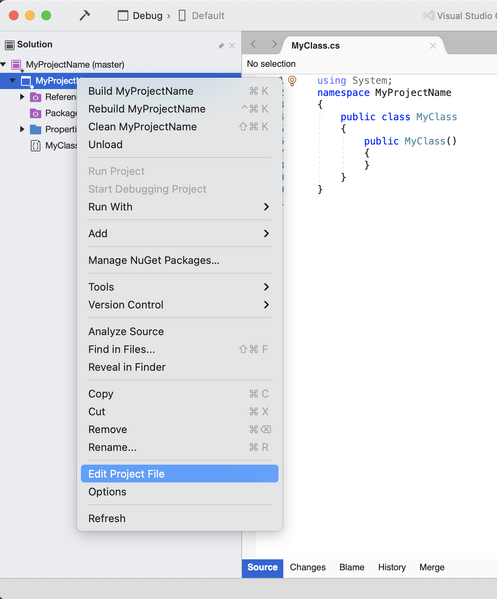
Task: Choose Rebuild MyProjectName
Action: 180,109
